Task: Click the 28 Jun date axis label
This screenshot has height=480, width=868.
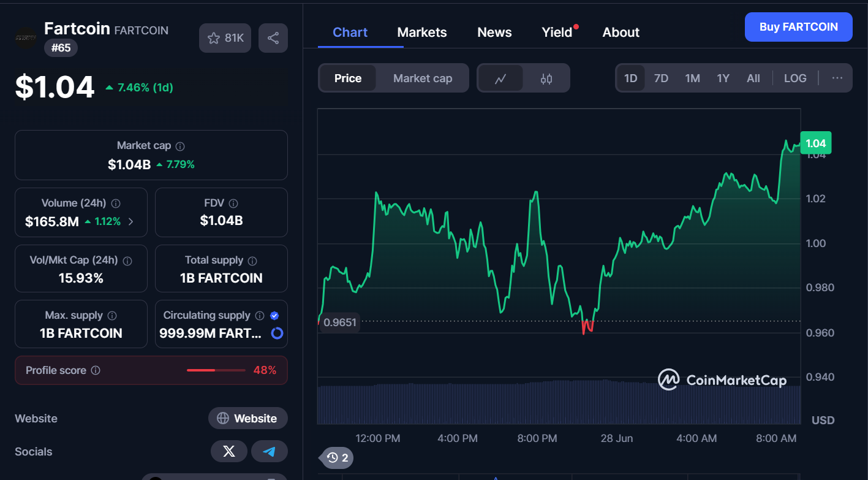Action: tap(617, 438)
